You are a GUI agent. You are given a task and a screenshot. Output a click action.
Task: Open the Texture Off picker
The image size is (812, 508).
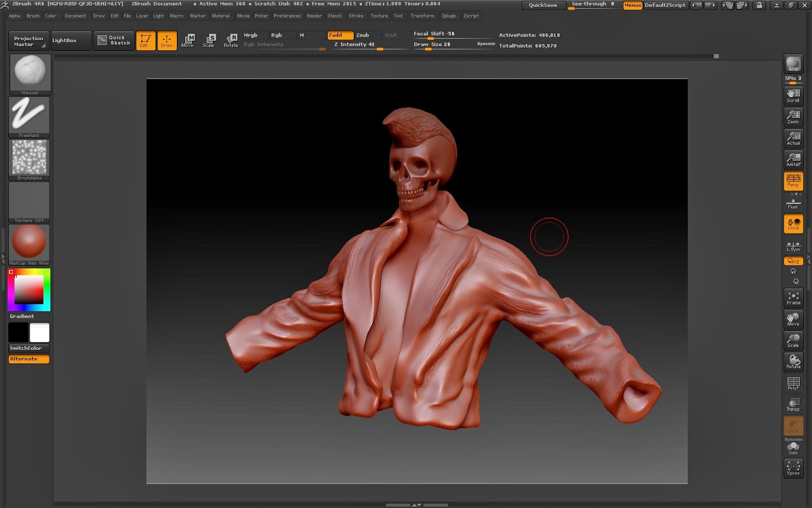tap(29, 202)
